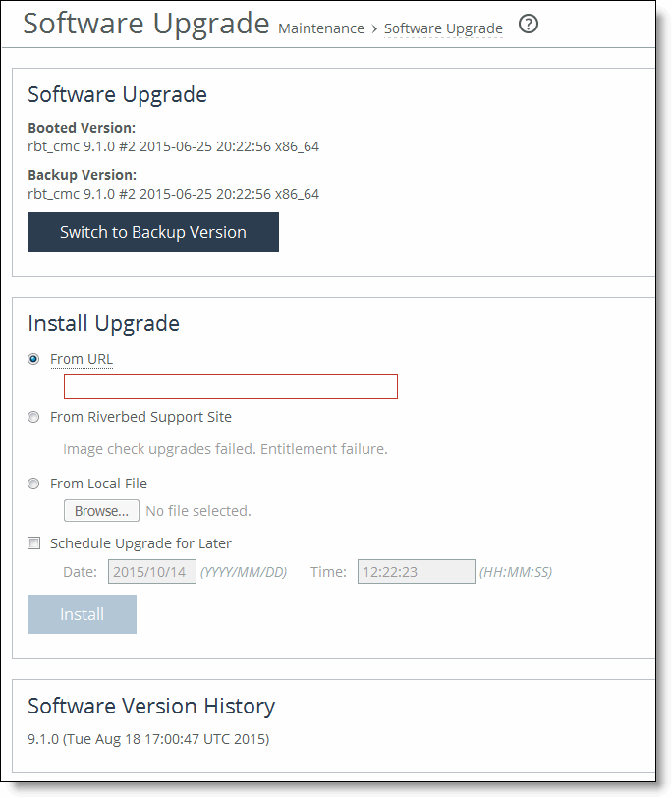Image resolution: width=672 pixels, height=798 pixels.
Task: Click the From Riverbed Support Site label
Action: click(x=140, y=417)
